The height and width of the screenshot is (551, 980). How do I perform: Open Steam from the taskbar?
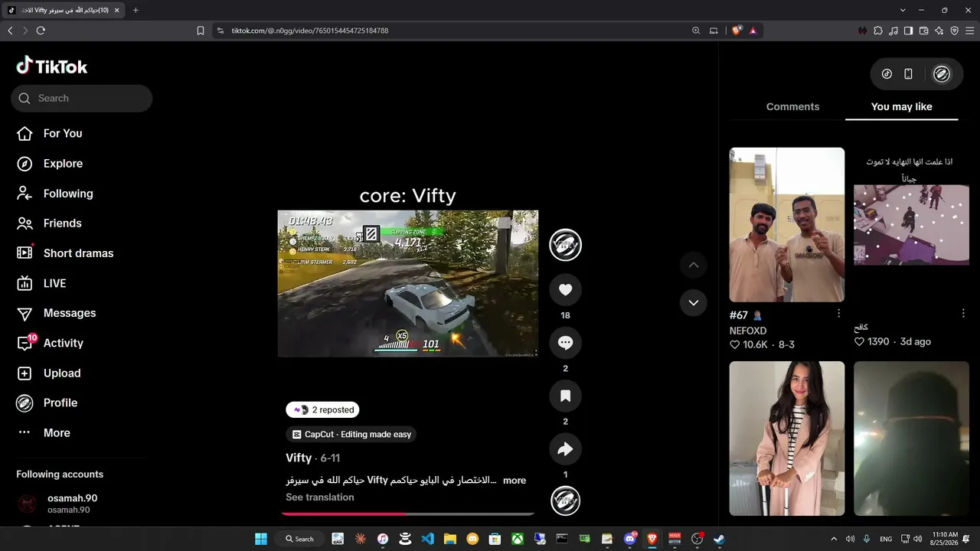[x=720, y=539]
